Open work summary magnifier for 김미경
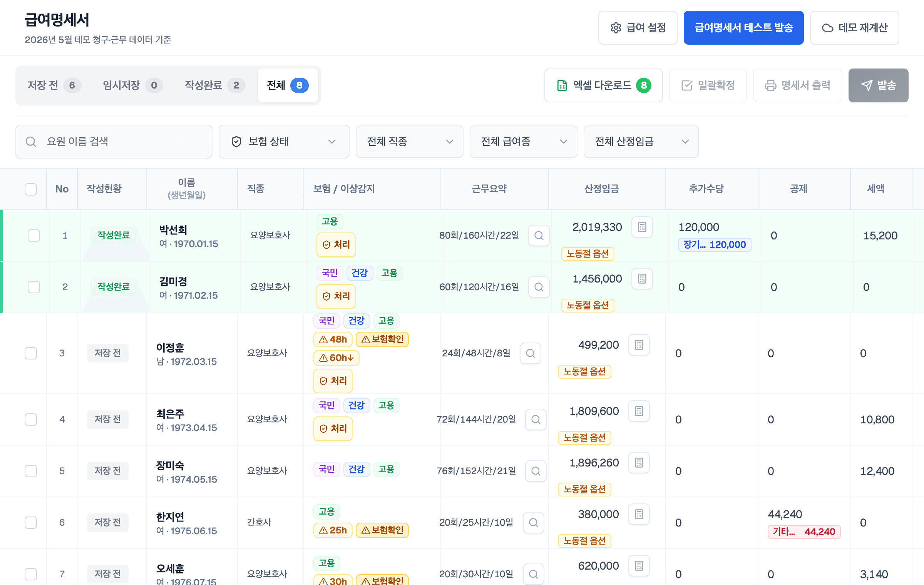The width and height of the screenshot is (924, 585). [539, 287]
